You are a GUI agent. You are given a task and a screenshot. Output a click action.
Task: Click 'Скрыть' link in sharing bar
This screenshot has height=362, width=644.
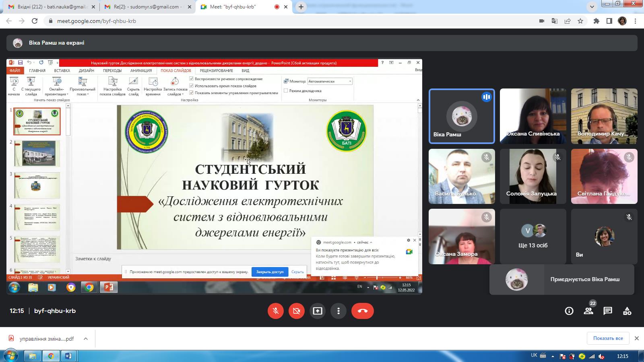[297, 272]
